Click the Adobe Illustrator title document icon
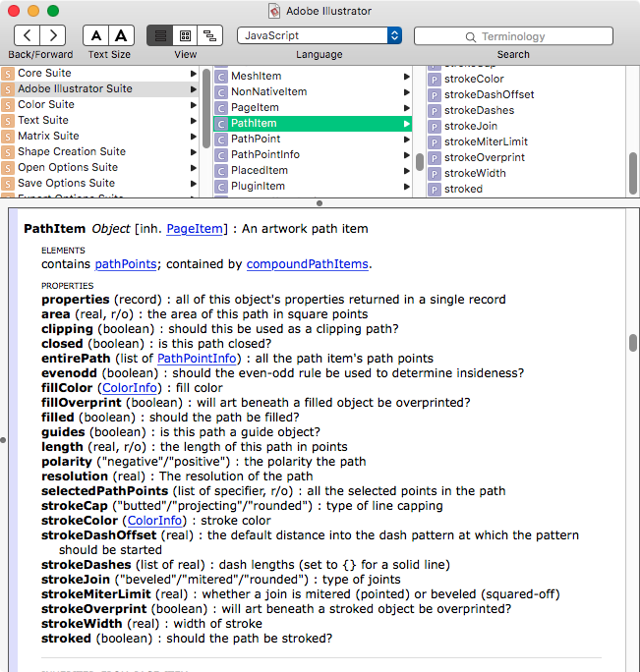 pos(274,11)
